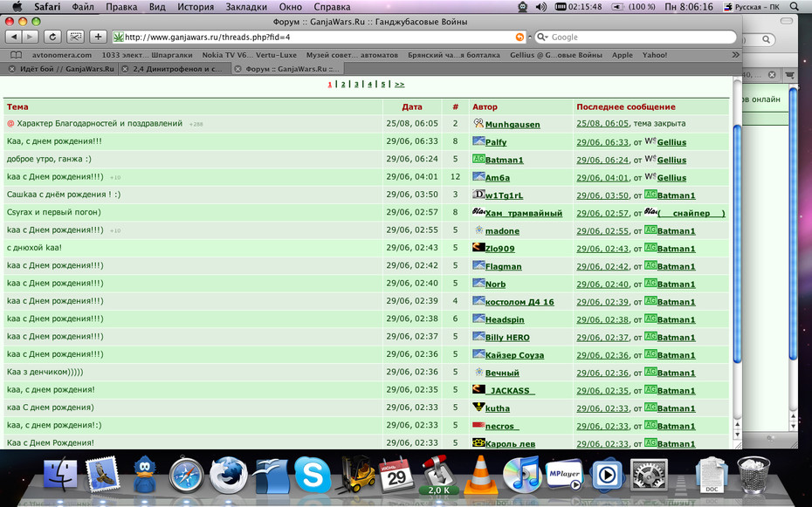The image size is (812, 507).
Task: Open author profile kutha
Action: pyautogui.click(x=498, y=408)
